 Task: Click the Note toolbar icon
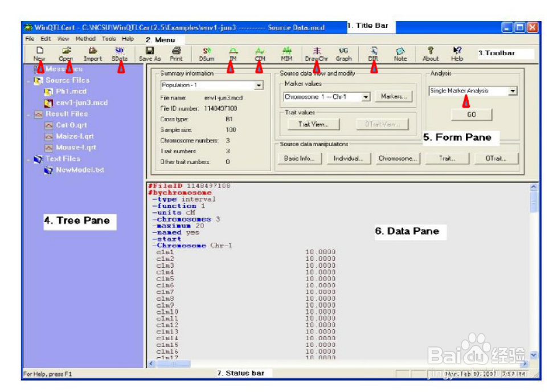click(400, 54)
